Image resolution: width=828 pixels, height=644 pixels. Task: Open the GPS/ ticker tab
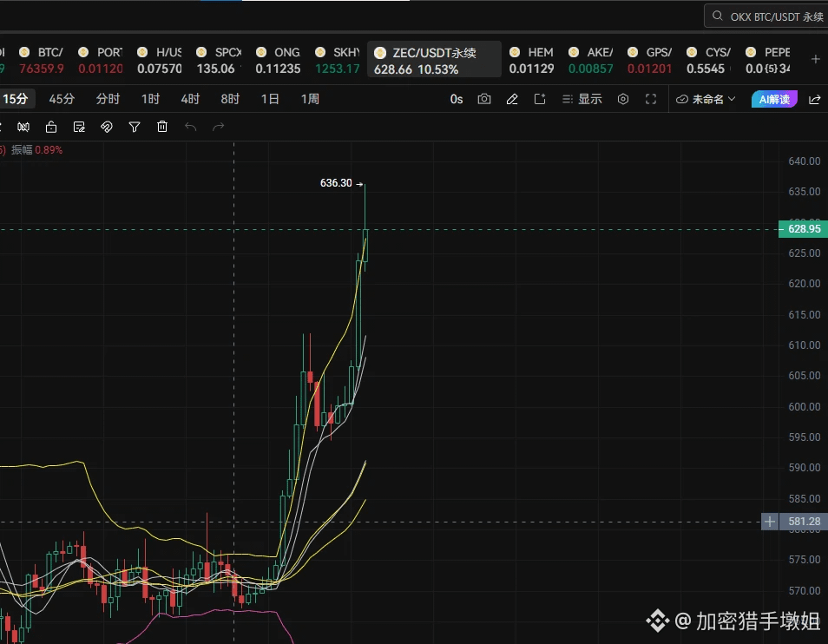[x=649, y=60]
